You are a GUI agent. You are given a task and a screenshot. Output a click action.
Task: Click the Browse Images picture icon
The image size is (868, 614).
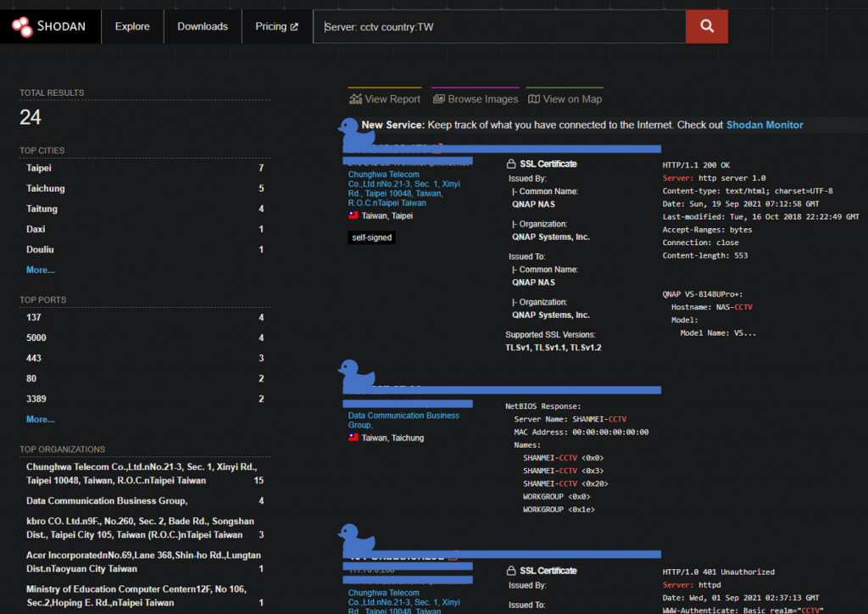click(438, 99)
